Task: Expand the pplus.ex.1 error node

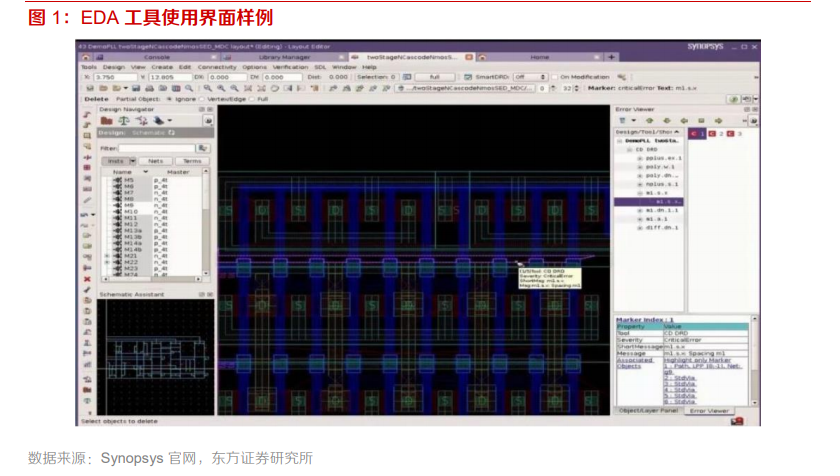Action: 640,158
